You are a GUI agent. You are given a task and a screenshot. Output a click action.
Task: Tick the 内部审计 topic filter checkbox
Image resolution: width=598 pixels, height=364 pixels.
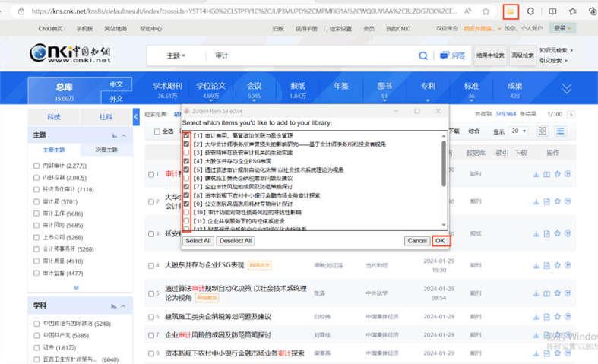[36, 166]
